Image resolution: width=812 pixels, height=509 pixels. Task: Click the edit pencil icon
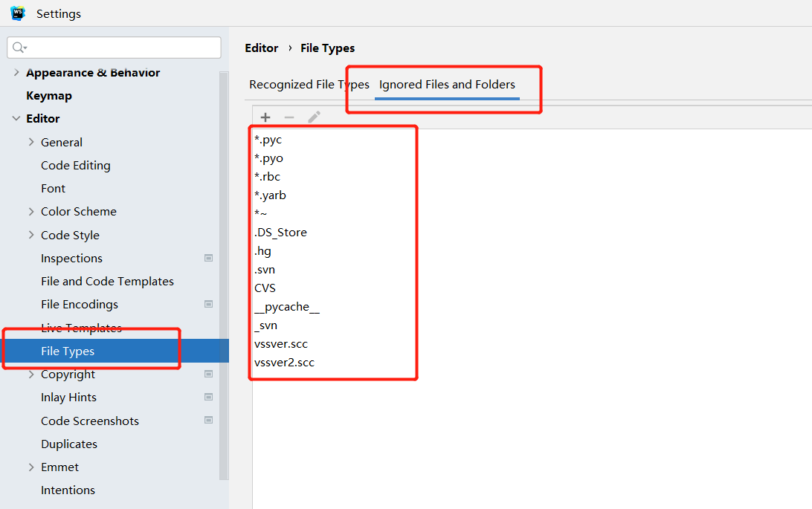click(x=314, y=117)
